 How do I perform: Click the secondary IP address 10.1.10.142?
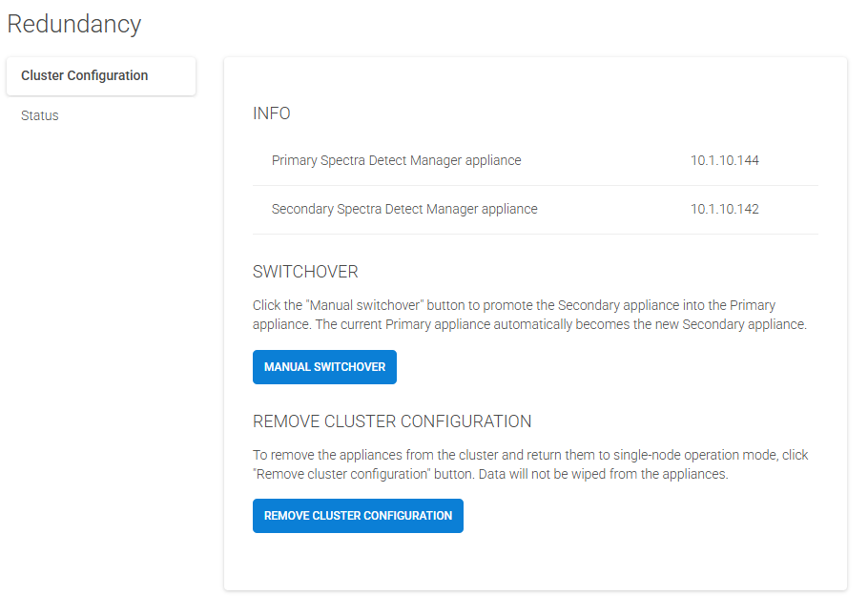[724, 209]
